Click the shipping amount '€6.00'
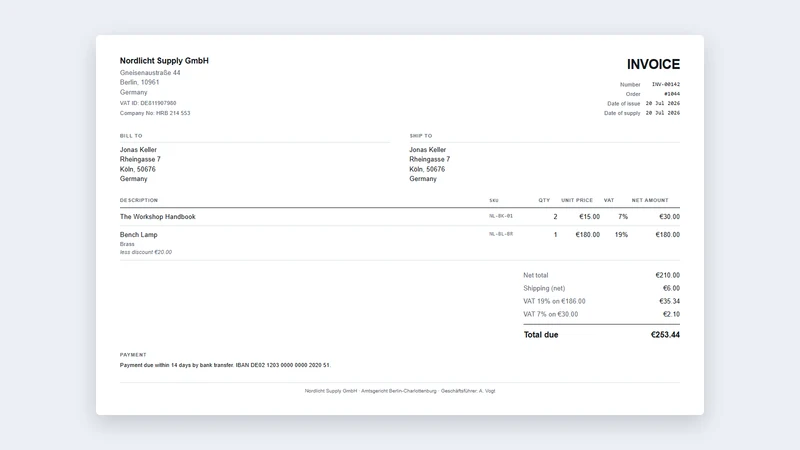800x450 pixels. (x=671, y=288)
